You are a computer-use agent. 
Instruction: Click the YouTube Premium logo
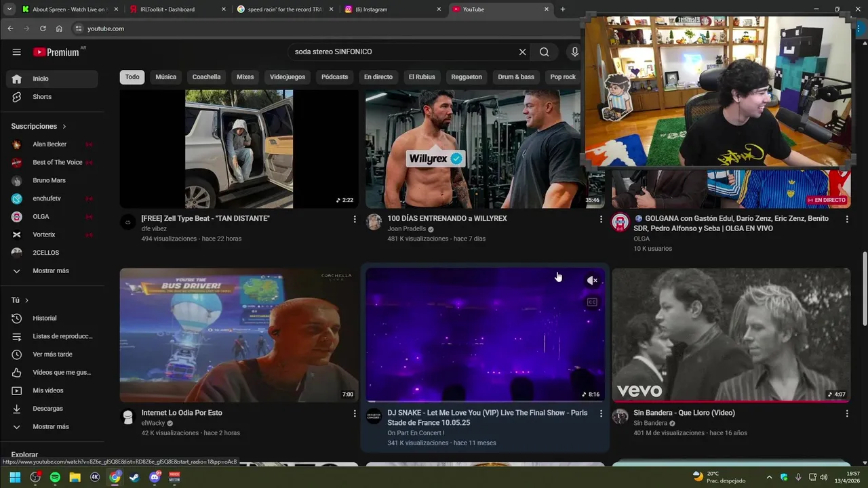pyautogui.click(x=57, y=52)
